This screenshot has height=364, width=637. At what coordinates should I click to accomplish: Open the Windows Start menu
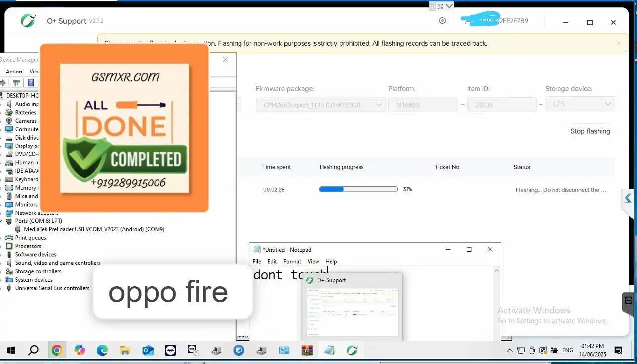[x=11, y=350]
